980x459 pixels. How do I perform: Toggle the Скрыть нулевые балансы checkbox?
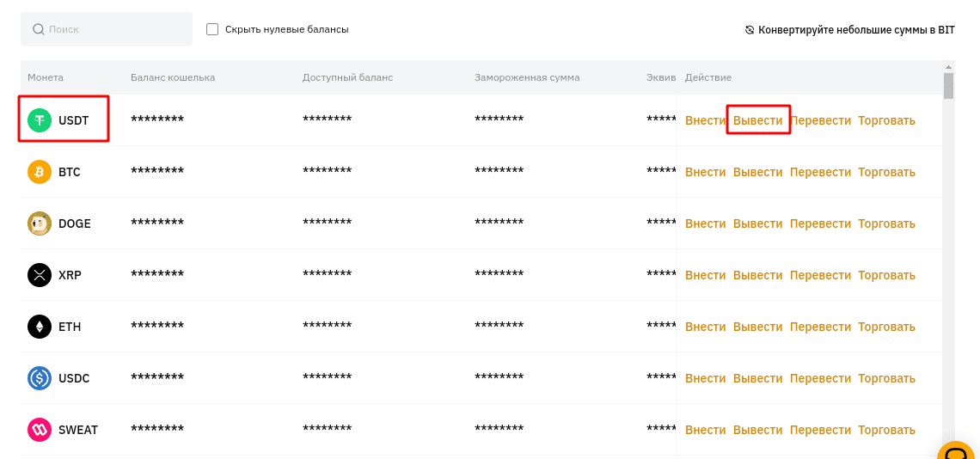212,28
